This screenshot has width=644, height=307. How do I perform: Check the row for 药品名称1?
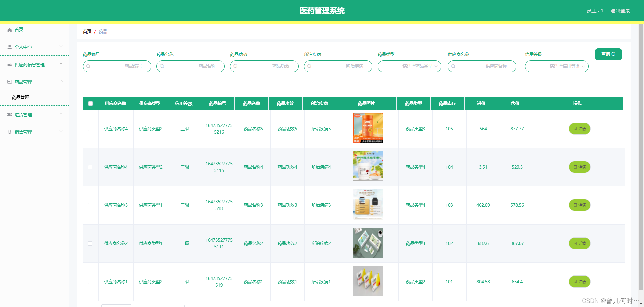90,282
